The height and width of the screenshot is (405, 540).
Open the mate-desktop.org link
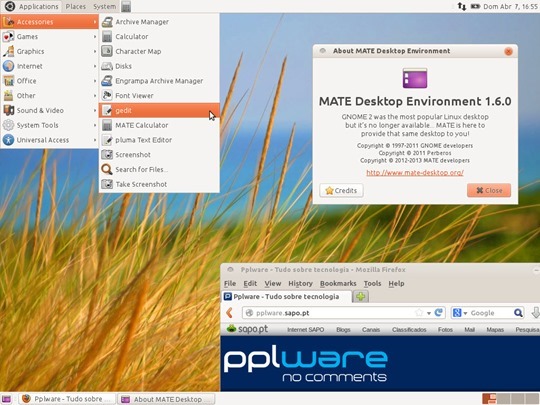coord(415,173)
